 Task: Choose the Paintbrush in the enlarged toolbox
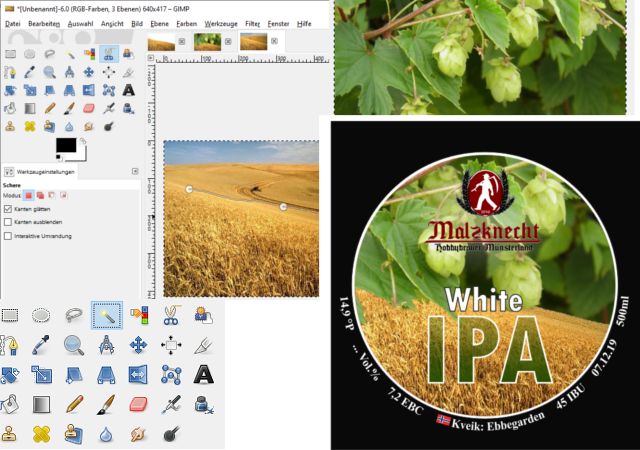[x=106, y=404]
